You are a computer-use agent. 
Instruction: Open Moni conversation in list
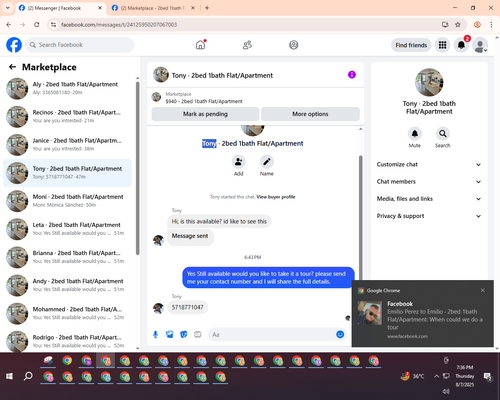(68, 201)
